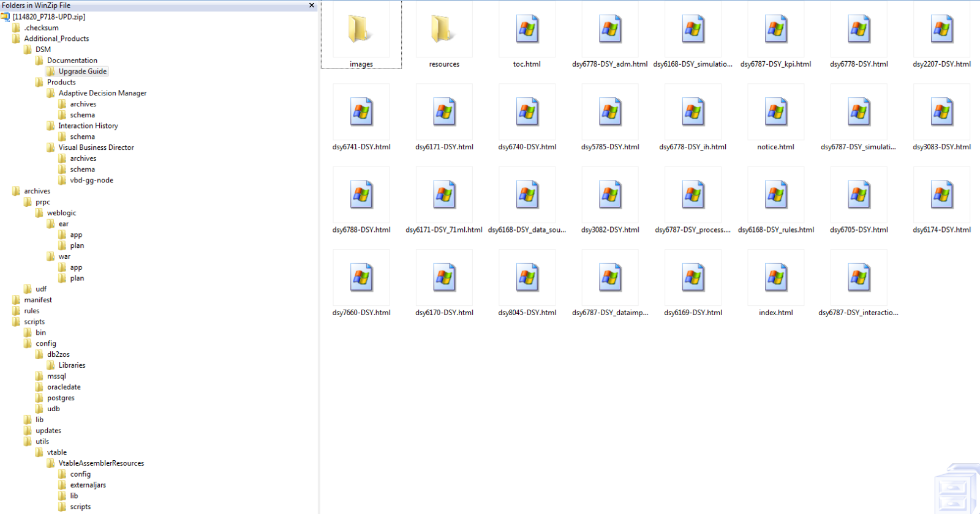Select the Upgrade Guide tree folder

(x=83, y=72)
